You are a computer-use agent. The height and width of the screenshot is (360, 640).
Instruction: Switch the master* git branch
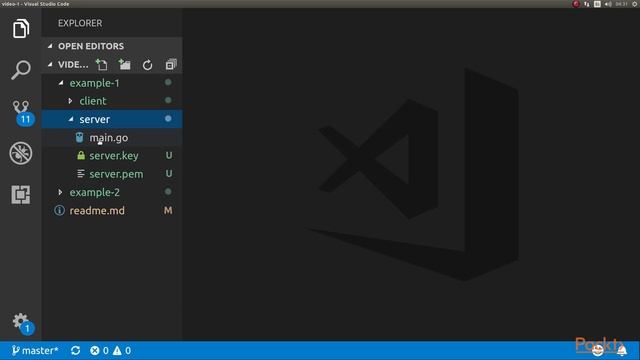coord(35,351)
